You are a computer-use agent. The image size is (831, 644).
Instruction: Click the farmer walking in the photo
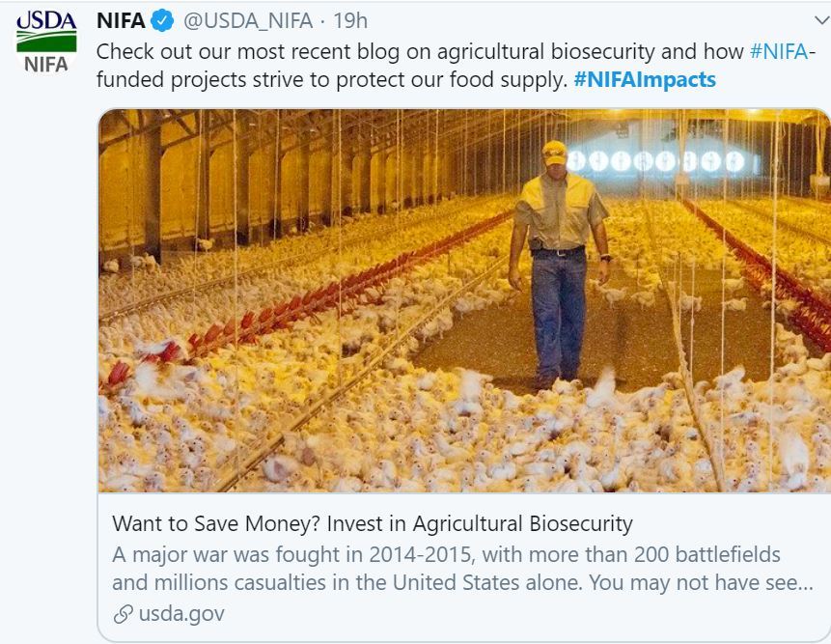[558, 261]
